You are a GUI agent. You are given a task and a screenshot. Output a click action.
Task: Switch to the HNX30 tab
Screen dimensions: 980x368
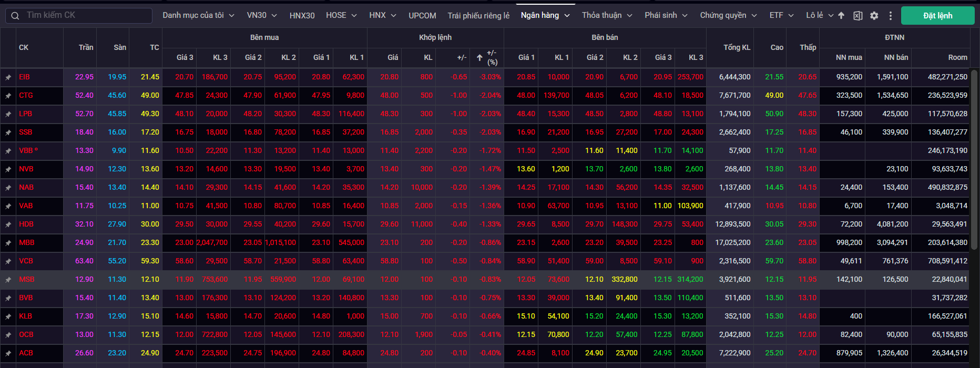(302, 16)
